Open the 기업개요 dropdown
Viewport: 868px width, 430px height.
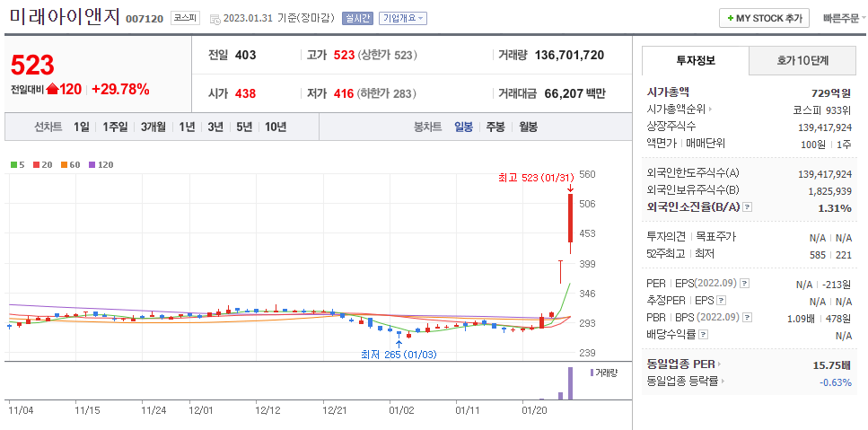click(402, 18)
